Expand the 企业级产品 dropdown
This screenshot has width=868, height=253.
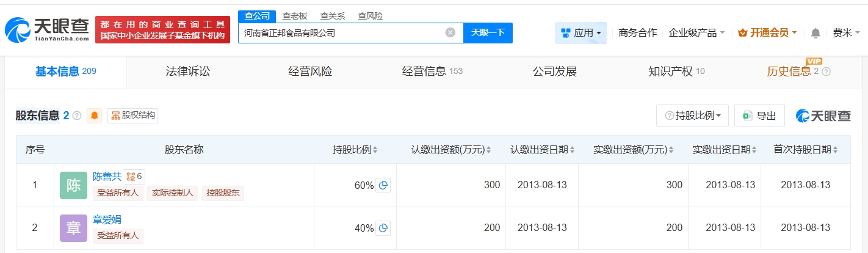[x=696, y=33]
